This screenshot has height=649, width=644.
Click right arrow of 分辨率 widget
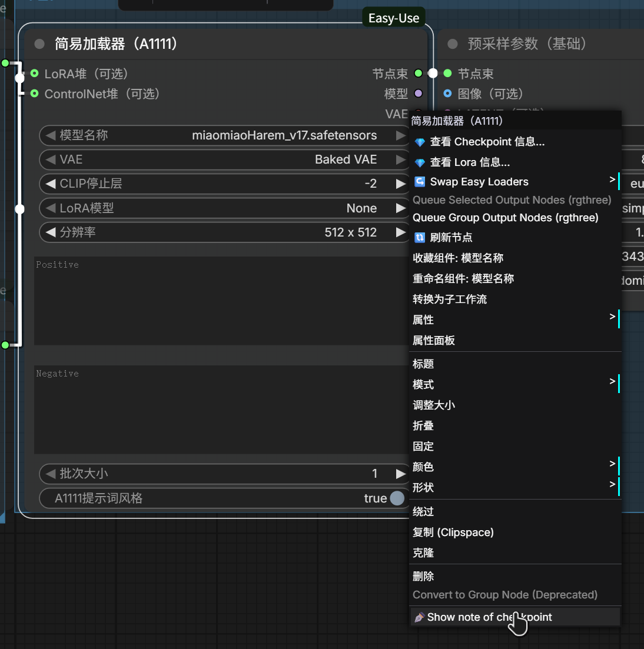(400, 232)
